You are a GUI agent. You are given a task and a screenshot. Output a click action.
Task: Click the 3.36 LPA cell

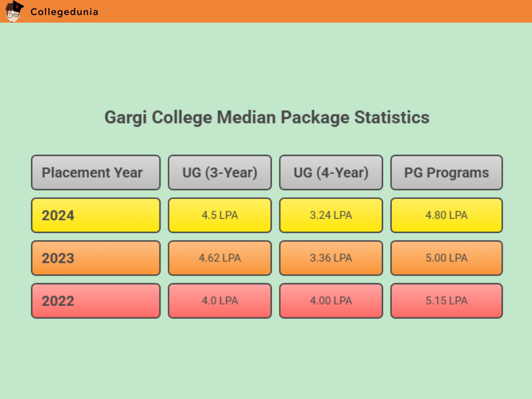coord(331,258)
